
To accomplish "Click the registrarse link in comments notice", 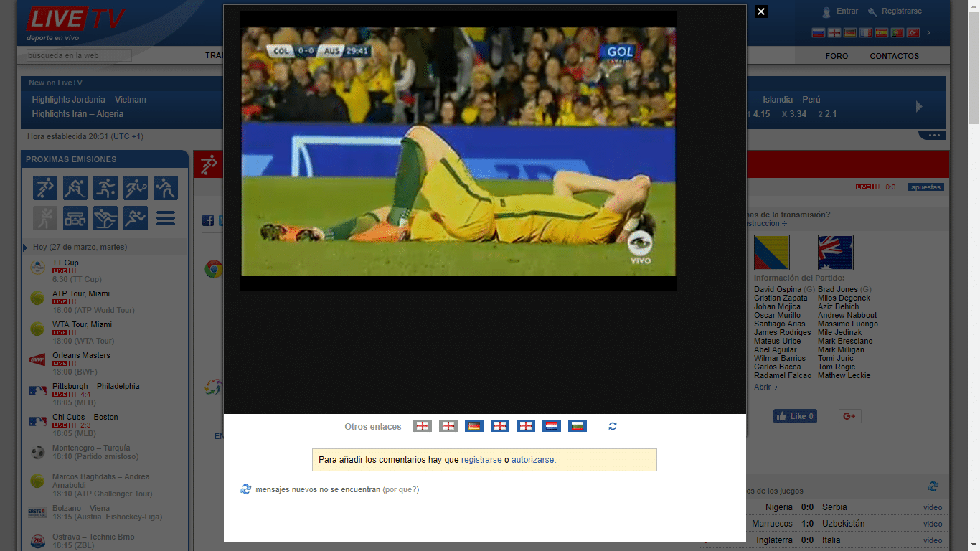I will 481,460.
